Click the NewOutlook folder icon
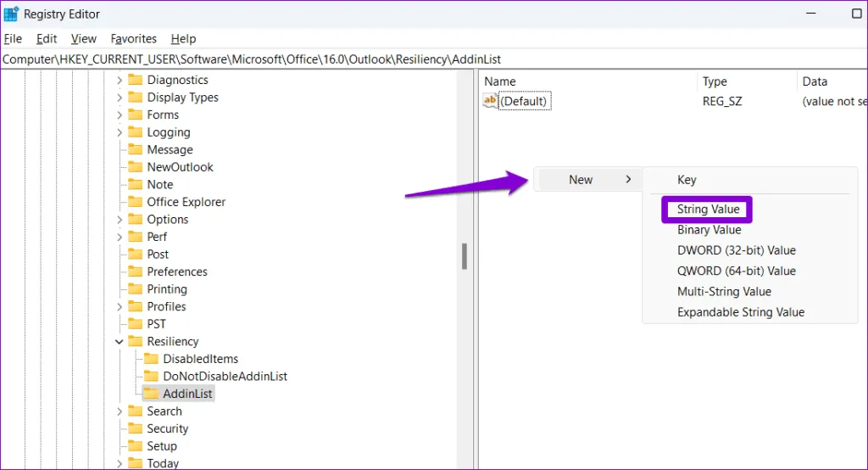 (135, 167)
